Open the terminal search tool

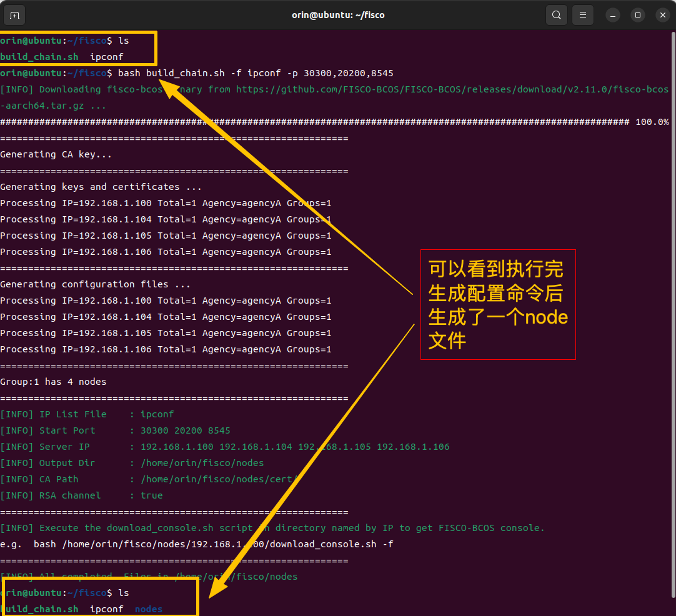(557, 16)
